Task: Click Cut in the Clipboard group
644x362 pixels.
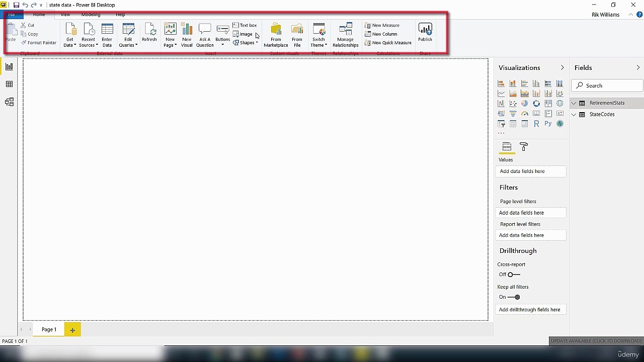Action: tap(27, 25)
